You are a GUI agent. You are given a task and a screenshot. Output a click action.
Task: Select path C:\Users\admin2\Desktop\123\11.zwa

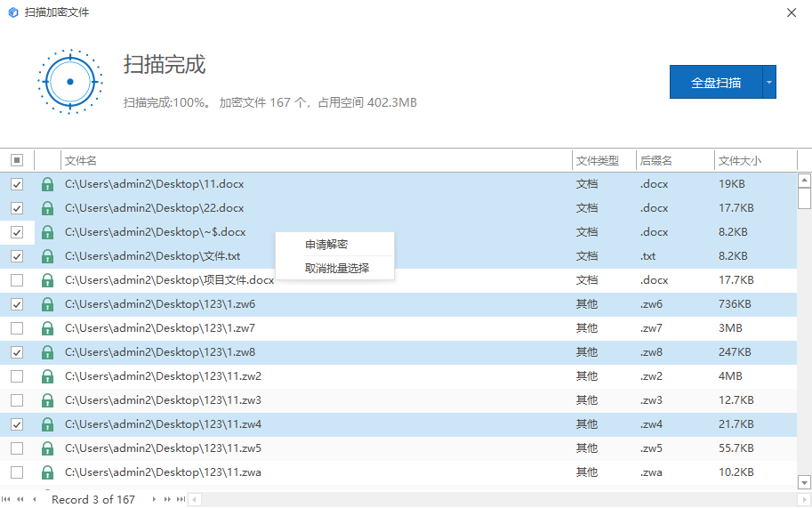pyautogui.click(x=163, y=472)
